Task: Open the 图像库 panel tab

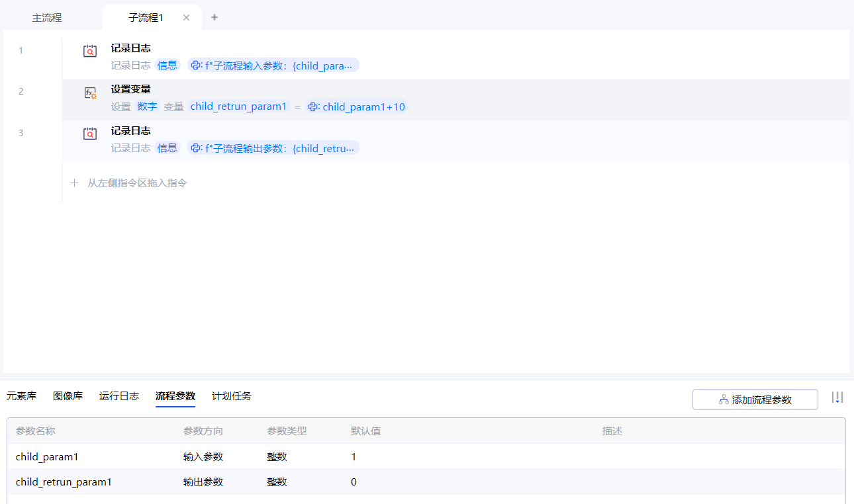Action: click(68, 396)
